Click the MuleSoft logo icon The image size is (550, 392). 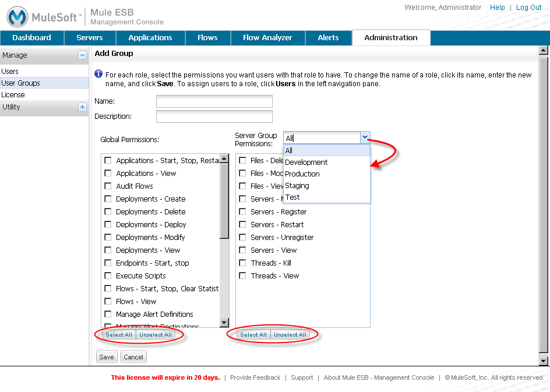click(17, 17)
